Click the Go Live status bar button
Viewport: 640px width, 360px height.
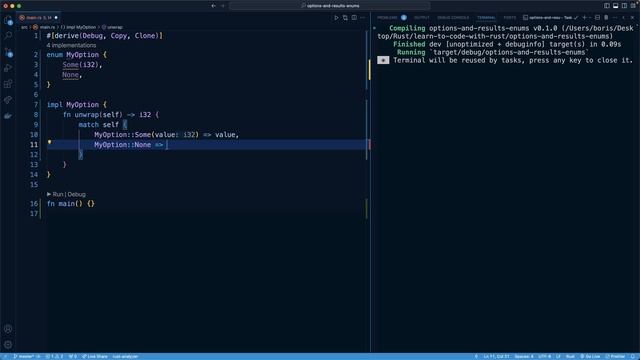tap(590, 356)
